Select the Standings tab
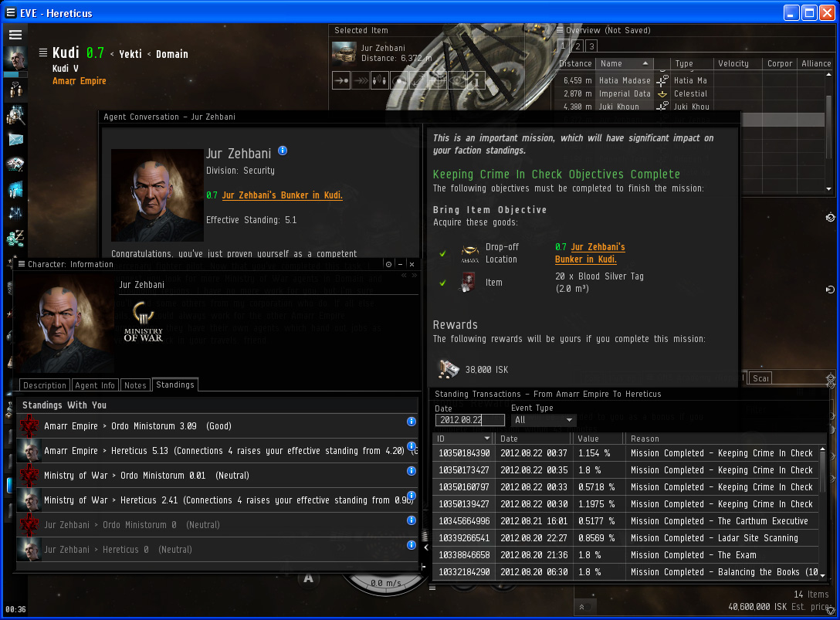 (x=175, y=385)
